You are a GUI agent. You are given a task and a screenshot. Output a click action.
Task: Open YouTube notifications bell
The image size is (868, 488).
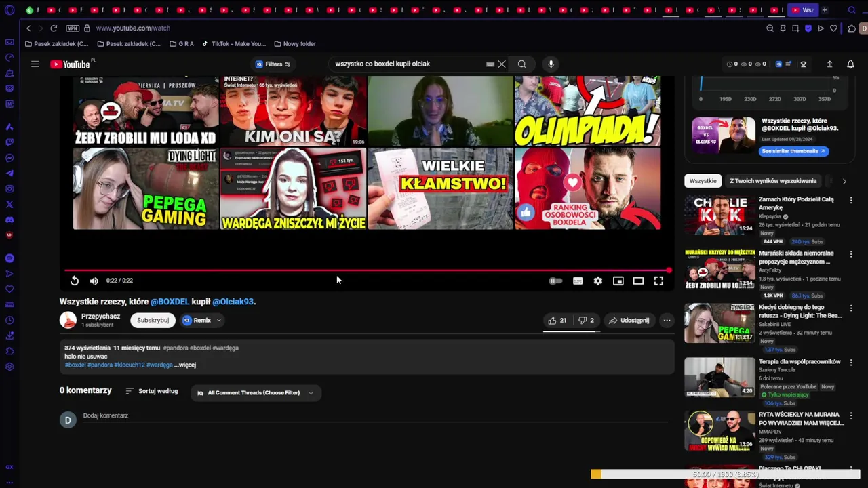(850, 64)
